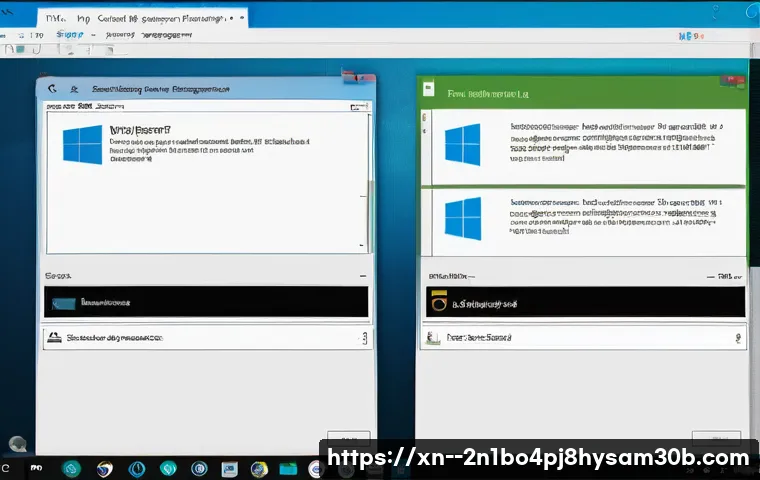Click the orange ring icon in the right black bar
Screen dimensions: 760x480
(x=436, y=301)
